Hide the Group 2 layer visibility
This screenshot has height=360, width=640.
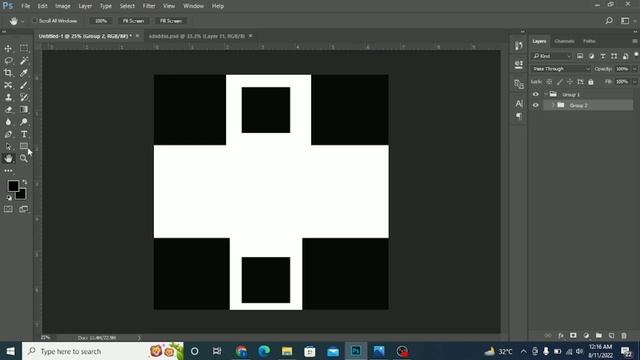coord(536,105)
